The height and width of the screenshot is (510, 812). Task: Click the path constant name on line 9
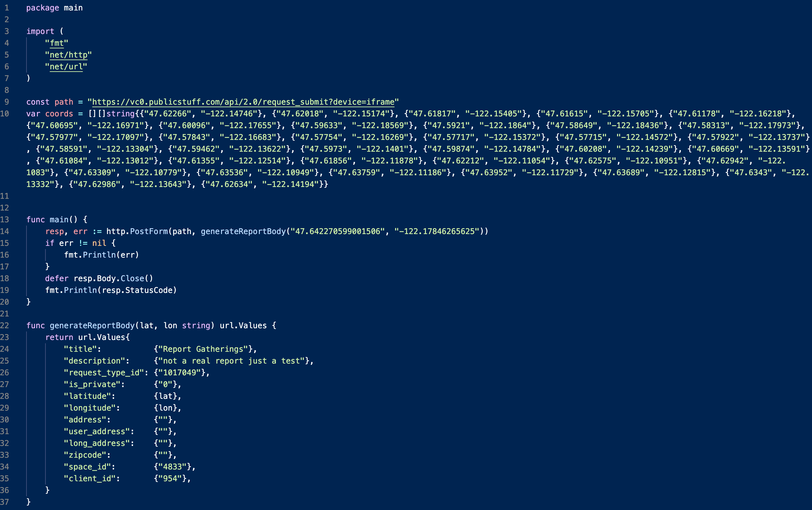point(64,102)
